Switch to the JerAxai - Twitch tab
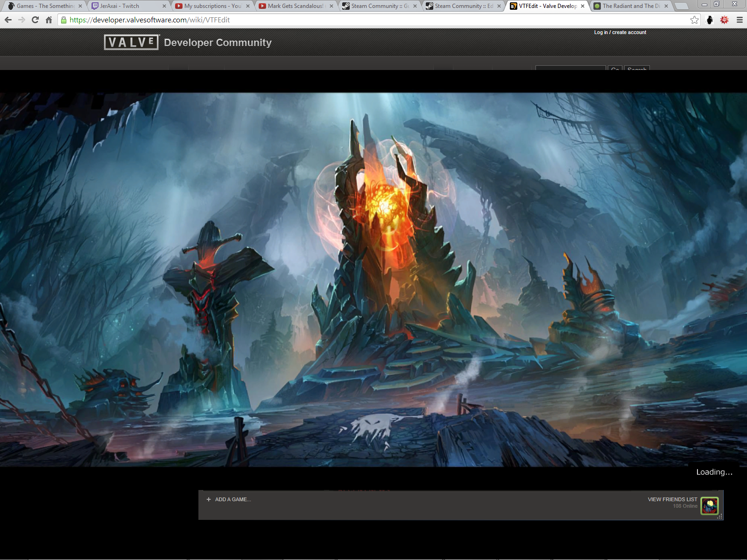The width and height of the screenshot is (747, 560). tap(129, 6)
